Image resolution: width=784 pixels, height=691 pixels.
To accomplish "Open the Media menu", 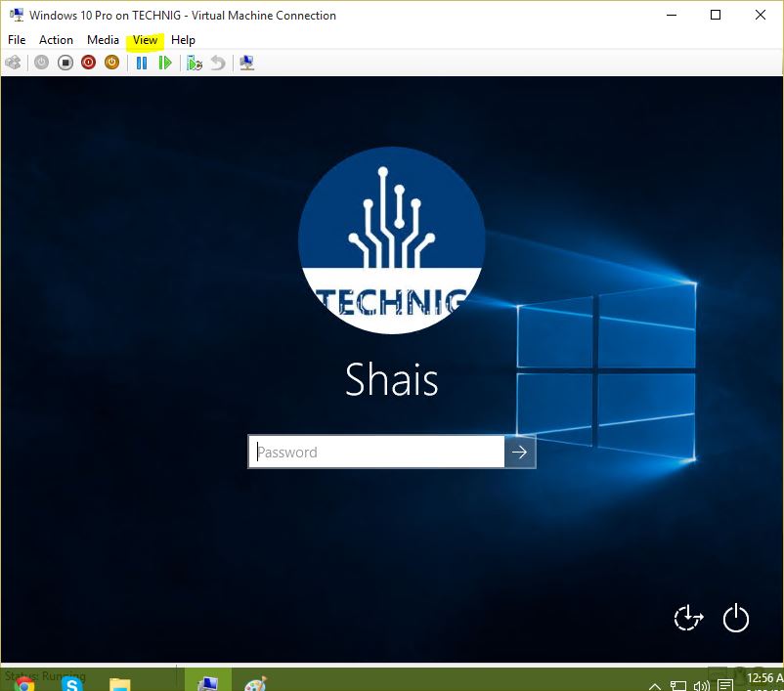I will (x=103, y=40).
